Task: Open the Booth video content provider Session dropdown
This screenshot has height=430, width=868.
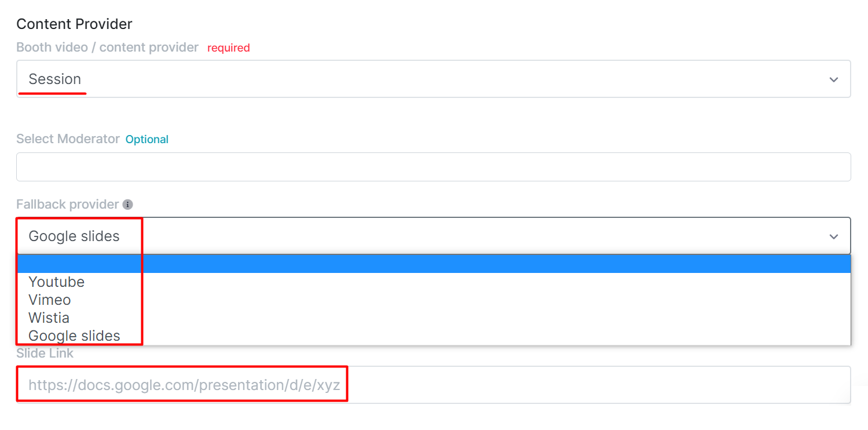Action: click(x=433, y=79)
